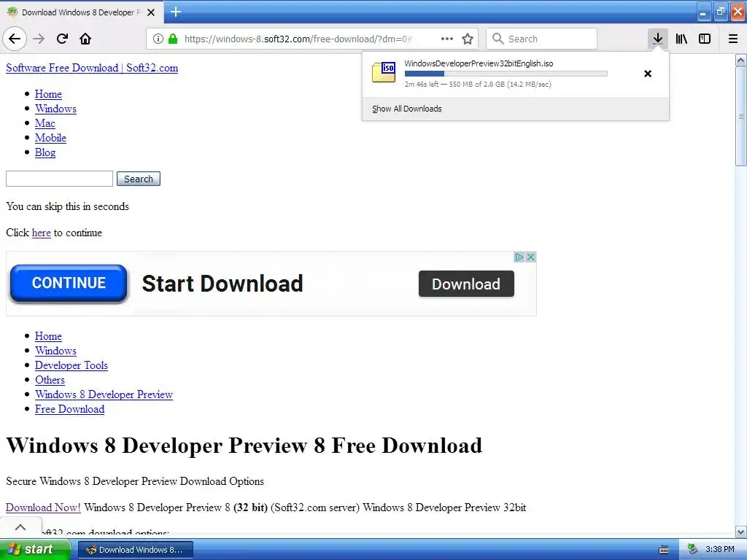The width and height of the screenshot is (747, 560).
Task: Click the scroll-up chevron at bottom left
Action: tap(20, 526)
